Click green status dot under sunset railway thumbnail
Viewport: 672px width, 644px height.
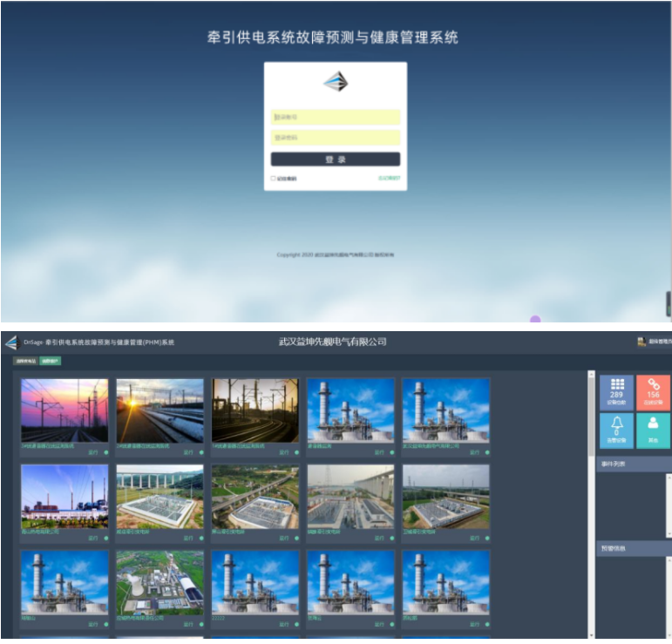[x=106, y=452]
